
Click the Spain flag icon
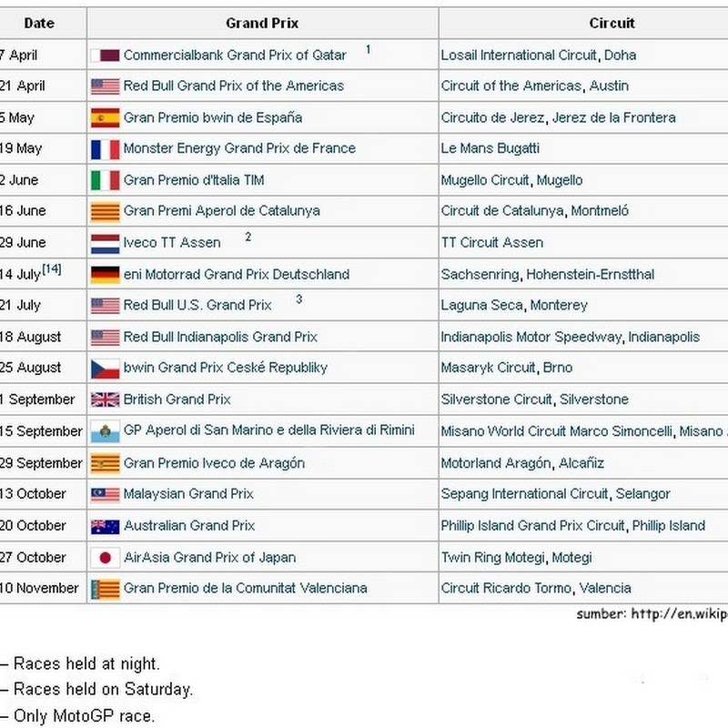pos(105,117)
